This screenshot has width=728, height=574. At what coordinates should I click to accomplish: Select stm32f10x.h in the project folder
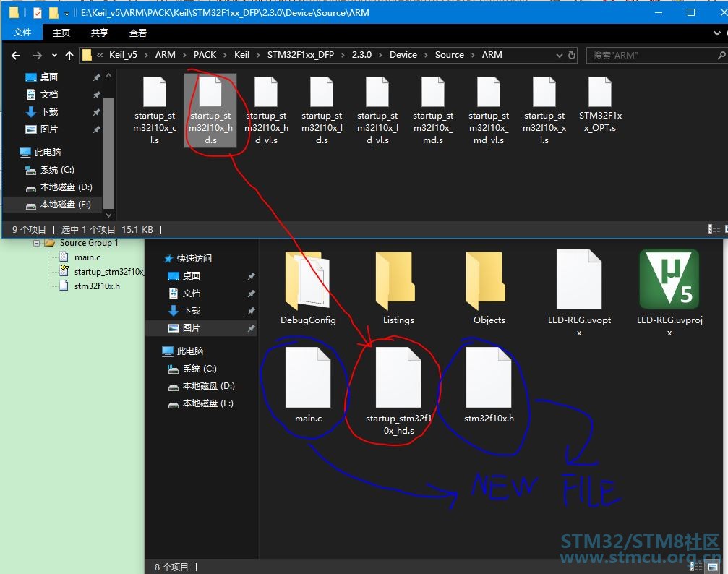pos(489,385)
